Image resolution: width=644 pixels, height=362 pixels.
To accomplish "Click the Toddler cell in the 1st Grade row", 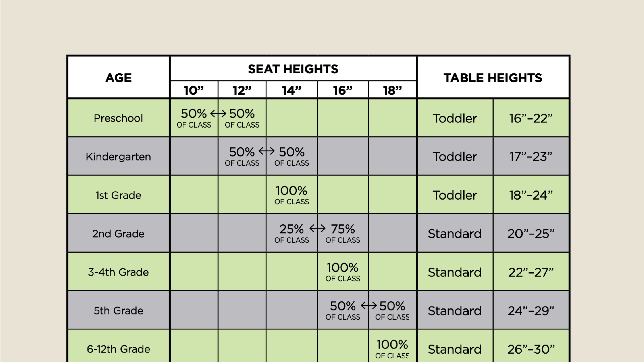I will (455, 195).
